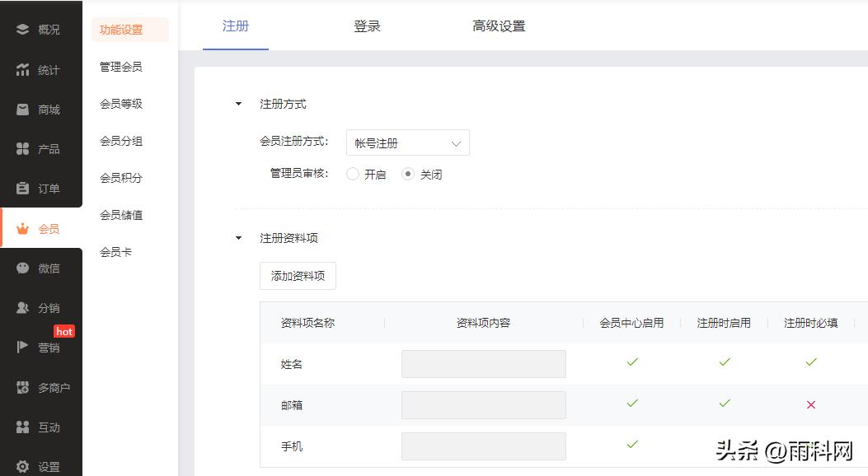Switch to the 登录 tab
This screenshot has width=868, height=476.
tap(366, 26)
